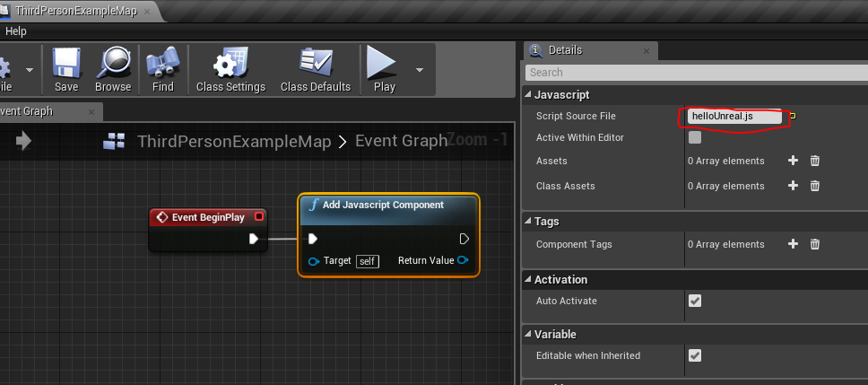Select the Event BeginPlay node title
868x385 pixels.
pos(208,218)
